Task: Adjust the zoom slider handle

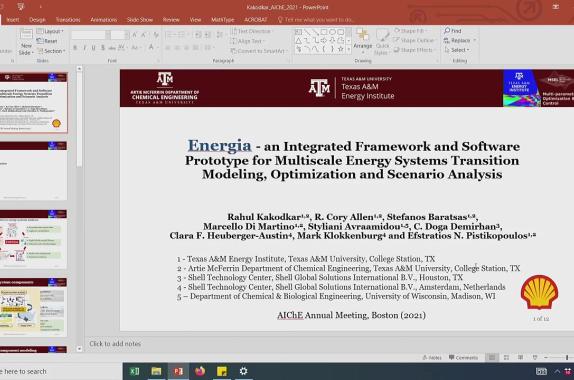Action: click(567, 357)
